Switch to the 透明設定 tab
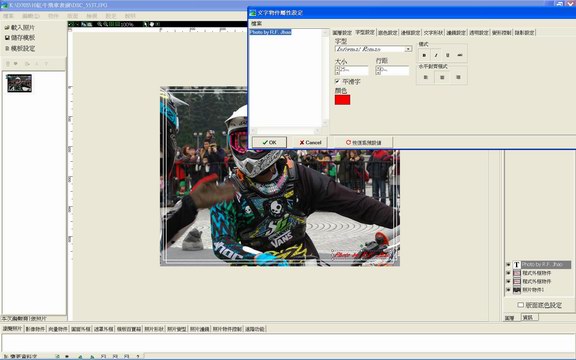 479,33
